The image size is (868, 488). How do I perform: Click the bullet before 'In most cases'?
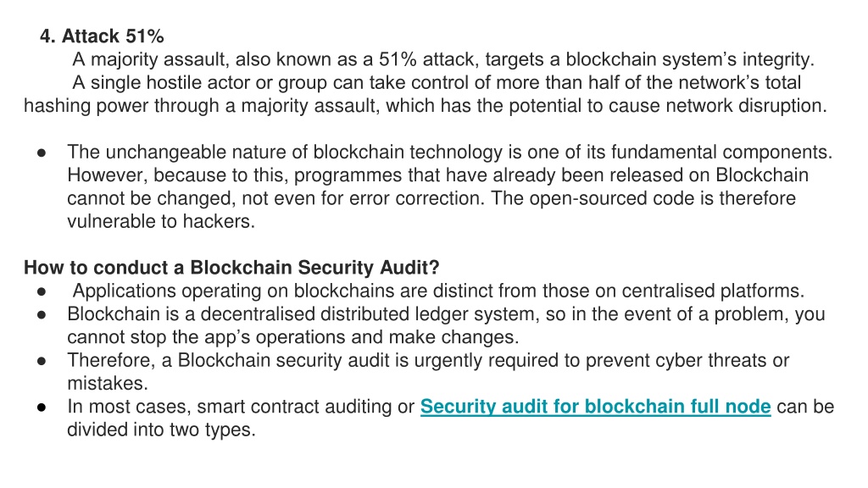point(42,408)
